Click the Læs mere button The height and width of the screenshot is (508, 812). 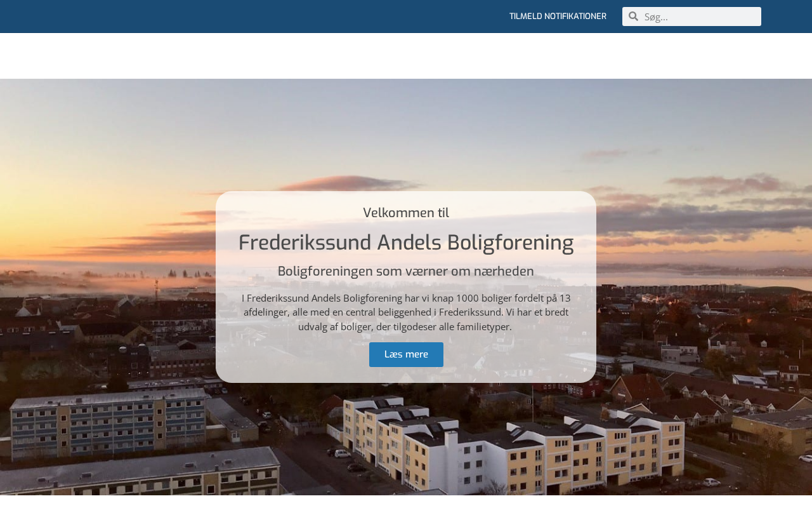pos(406,354)
